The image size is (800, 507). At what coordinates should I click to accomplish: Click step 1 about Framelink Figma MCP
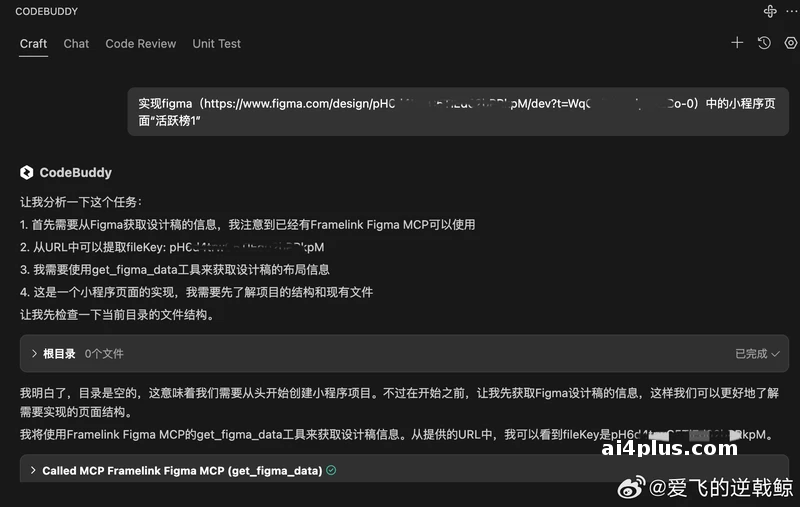(x=247, y=224)
